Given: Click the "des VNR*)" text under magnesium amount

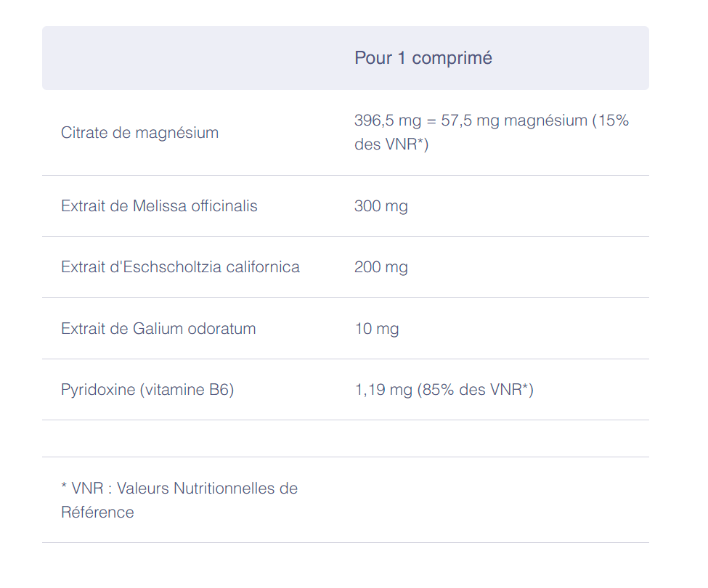Looking at the screenshot, I should pyautogui.click(x=391, y=144).
